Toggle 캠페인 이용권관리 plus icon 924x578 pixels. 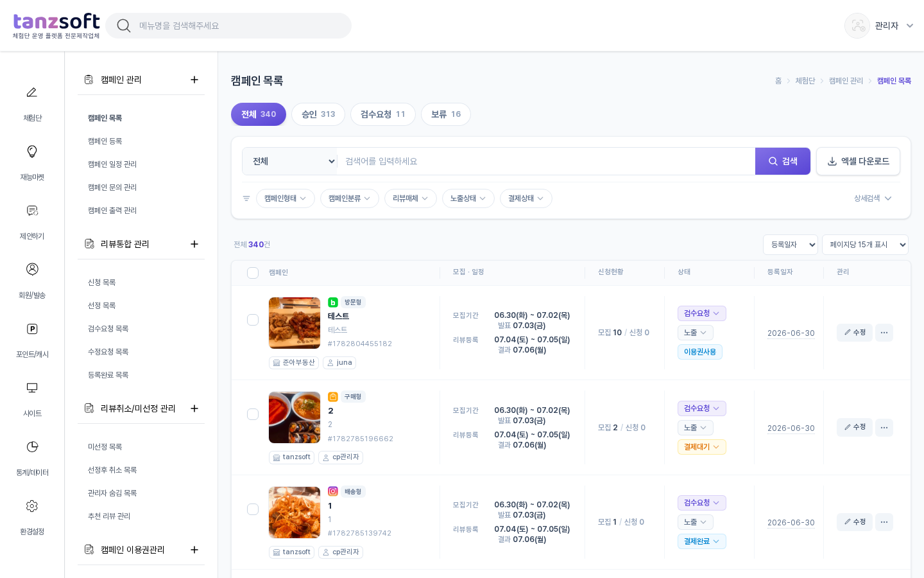pos(194,550)
